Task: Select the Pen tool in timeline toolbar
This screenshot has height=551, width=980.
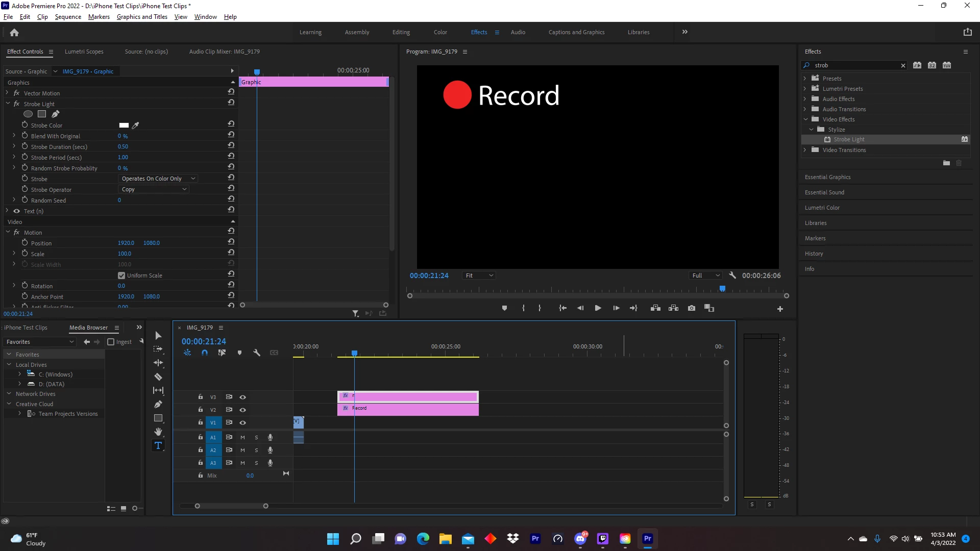Action: (158, 405)
